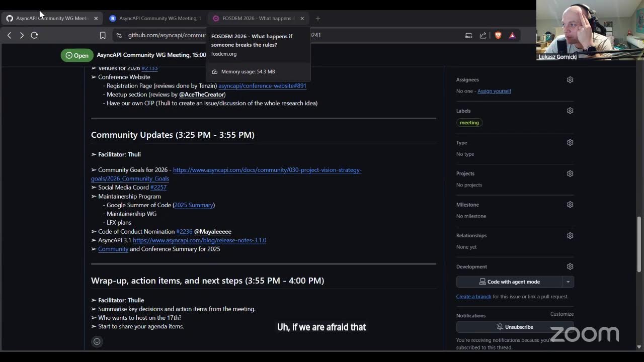Click the Create a branch link
Image resolution: width=644 pixels, height=362 pixels.
(x=473, y=297)
